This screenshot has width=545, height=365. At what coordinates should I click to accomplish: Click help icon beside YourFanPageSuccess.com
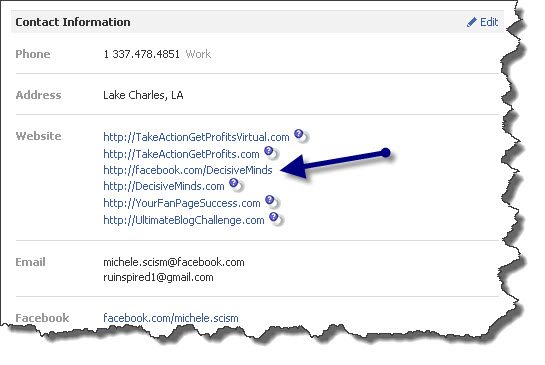point(269,200)
